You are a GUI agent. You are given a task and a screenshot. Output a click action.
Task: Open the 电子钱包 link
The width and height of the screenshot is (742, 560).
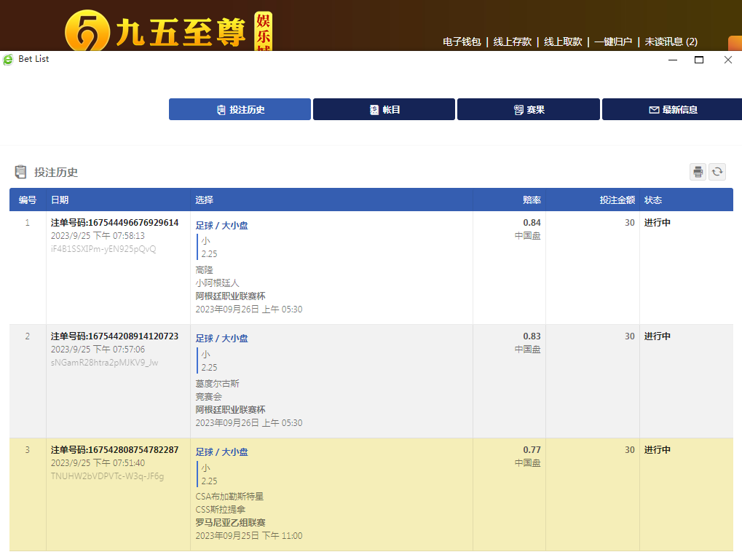click(462, 42)
